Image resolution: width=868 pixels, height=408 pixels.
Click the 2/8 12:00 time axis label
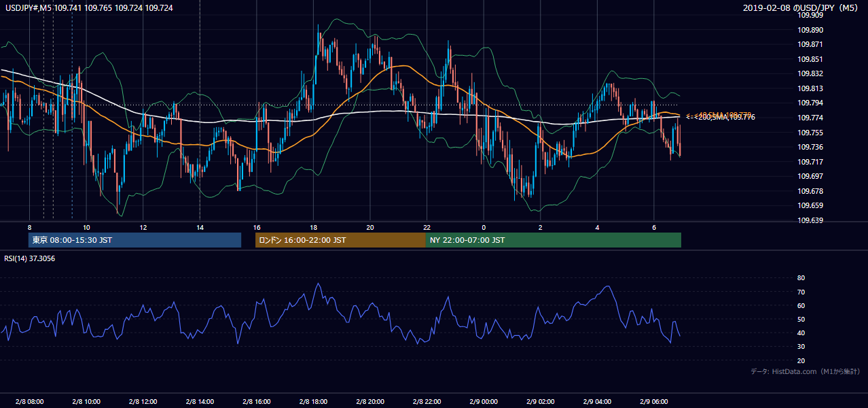[x=143, y=402]
